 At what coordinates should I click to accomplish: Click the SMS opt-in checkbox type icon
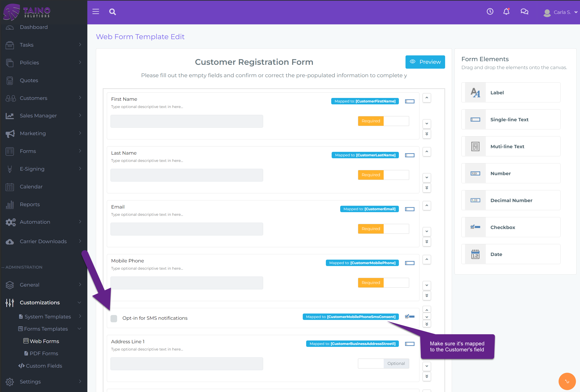[410, 317]
